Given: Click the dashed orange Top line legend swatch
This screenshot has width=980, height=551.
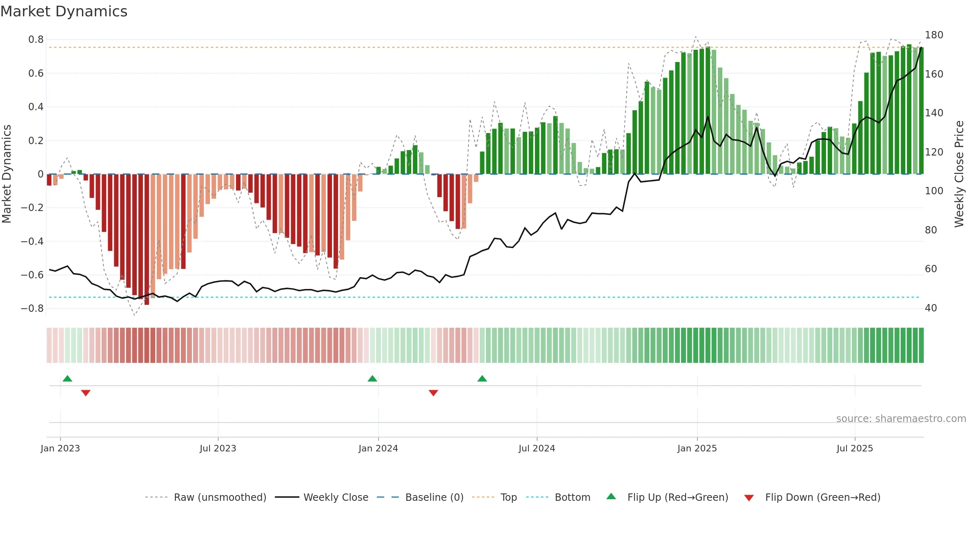Looking at the screenshot, I should point(483,497).
